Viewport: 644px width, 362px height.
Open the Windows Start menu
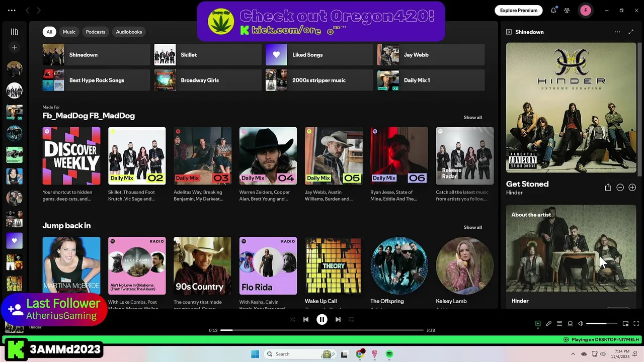click(255, 354)
